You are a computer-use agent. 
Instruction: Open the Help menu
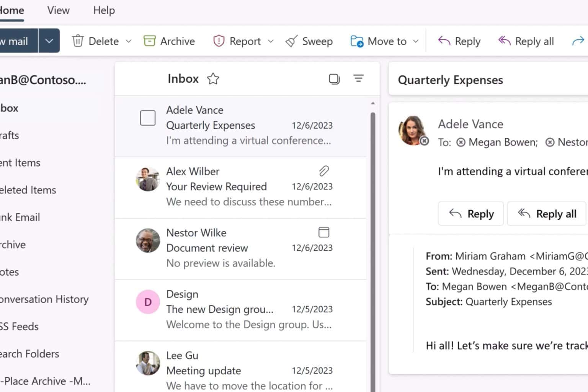(104, 10)
